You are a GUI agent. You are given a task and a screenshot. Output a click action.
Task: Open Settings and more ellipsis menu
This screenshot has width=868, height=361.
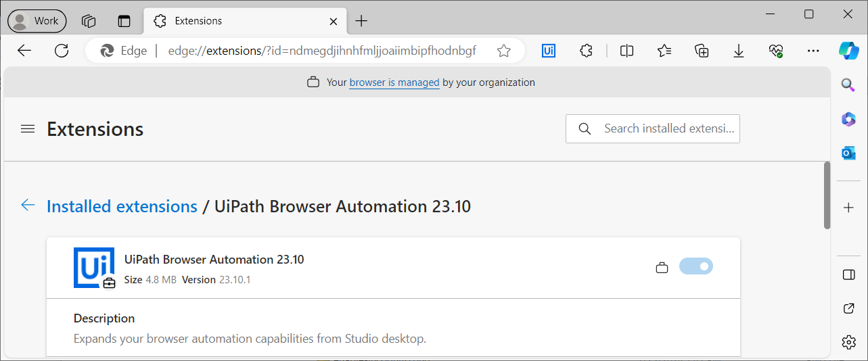813,51
